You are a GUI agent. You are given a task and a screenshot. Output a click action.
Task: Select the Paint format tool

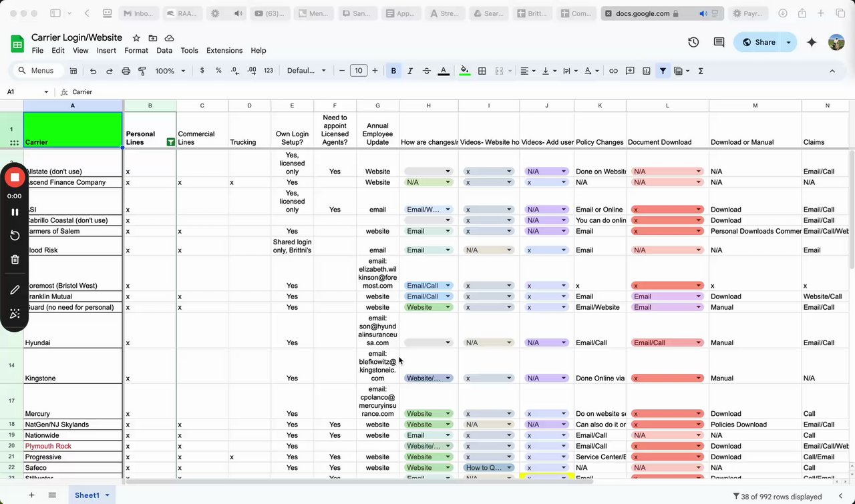click(x=142, y=71)
